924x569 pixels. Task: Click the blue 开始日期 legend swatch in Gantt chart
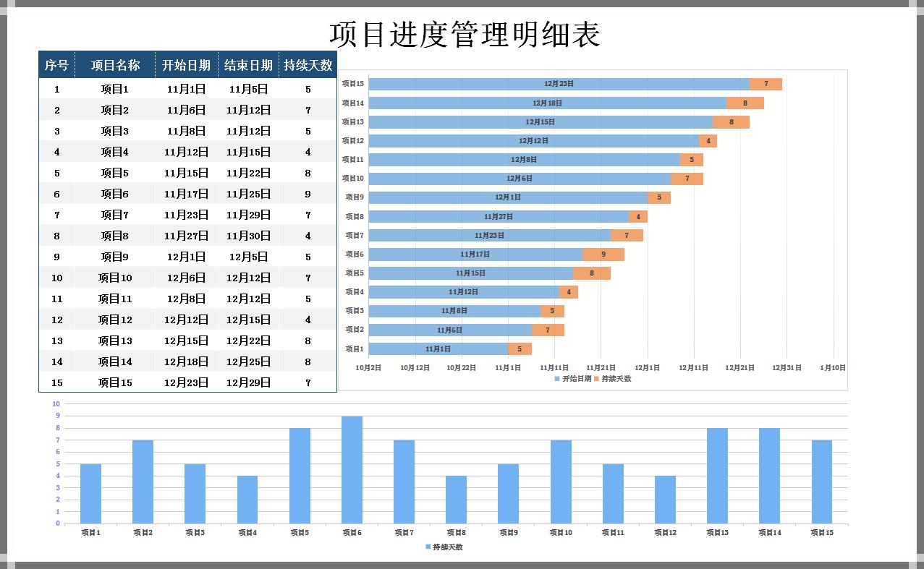point(557,379)
